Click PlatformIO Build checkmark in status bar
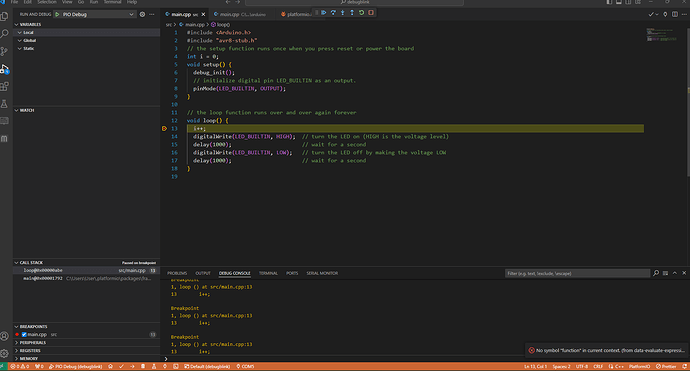 coord(121,366)
